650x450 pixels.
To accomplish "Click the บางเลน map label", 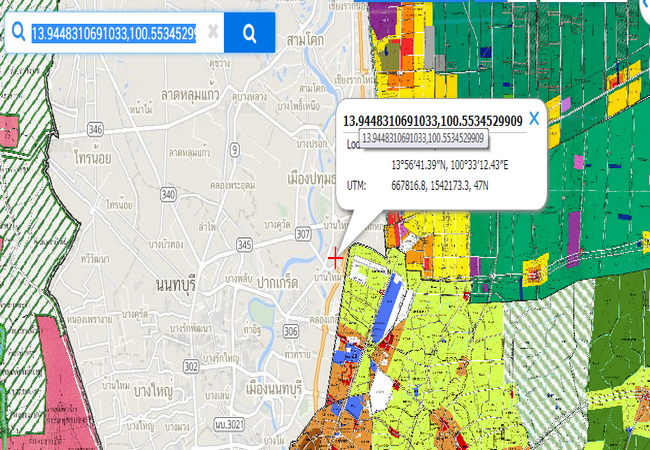I will click(x=217, y=395).
